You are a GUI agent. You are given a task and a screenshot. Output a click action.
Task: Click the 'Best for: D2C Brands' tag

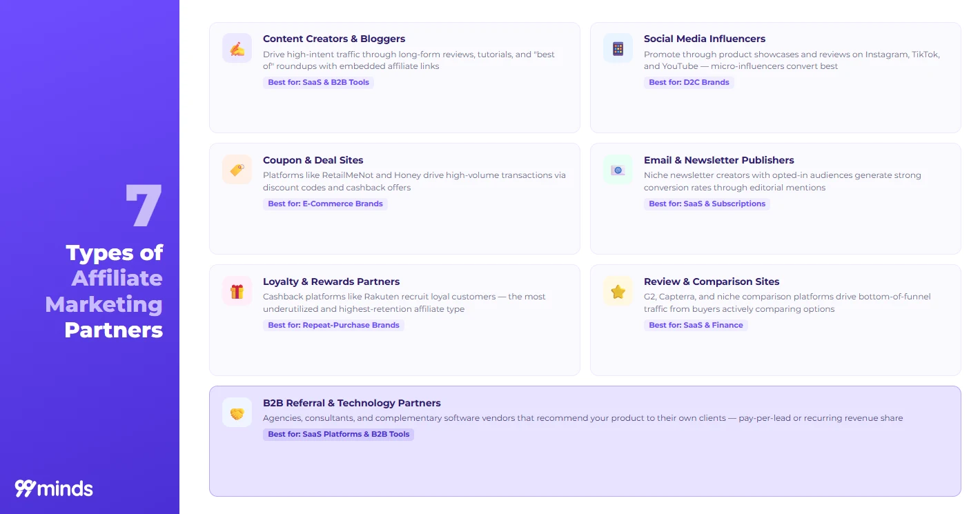(689, 82)
